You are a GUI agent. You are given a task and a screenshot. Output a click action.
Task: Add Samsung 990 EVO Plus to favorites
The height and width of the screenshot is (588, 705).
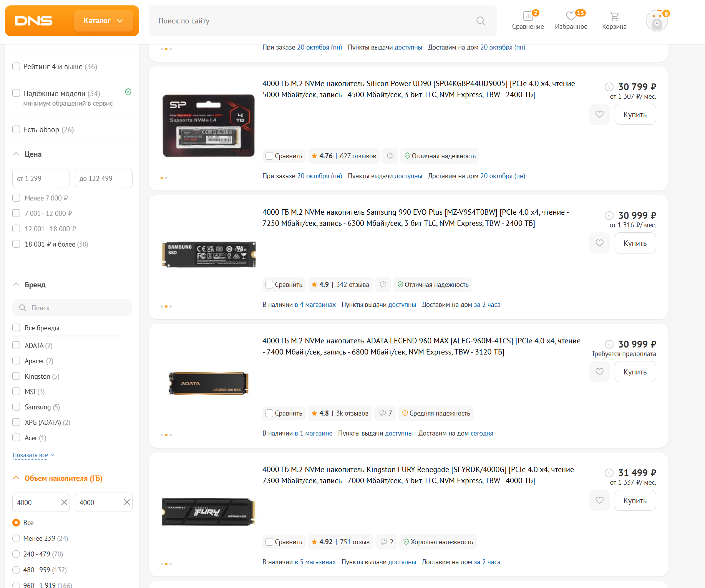pyautogui.click(x=599, y=243)
